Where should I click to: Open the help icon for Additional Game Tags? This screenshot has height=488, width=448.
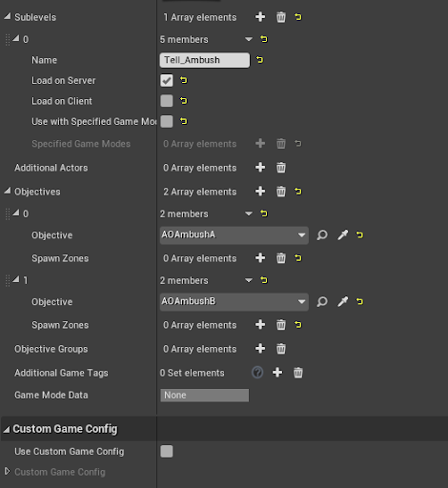257,373
